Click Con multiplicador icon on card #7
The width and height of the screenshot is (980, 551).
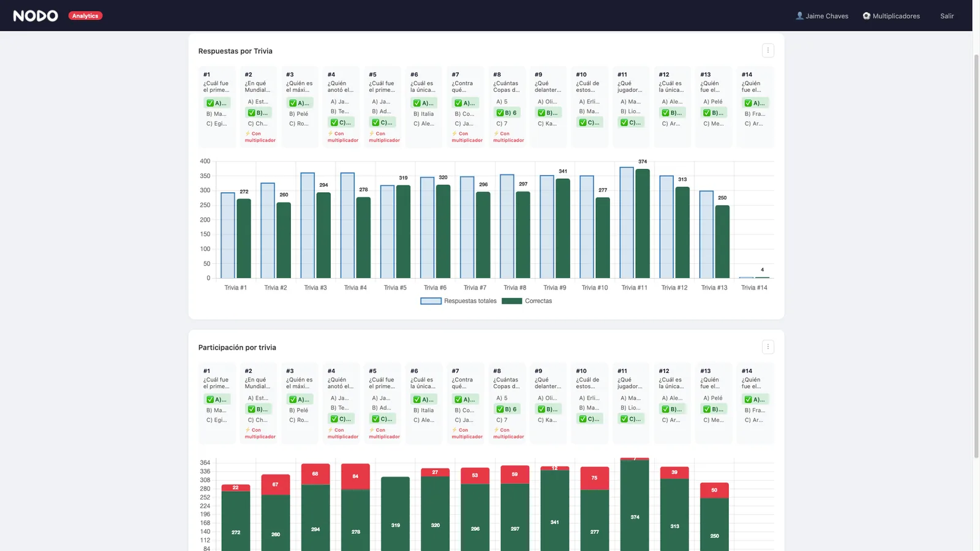tap(454, 133)
